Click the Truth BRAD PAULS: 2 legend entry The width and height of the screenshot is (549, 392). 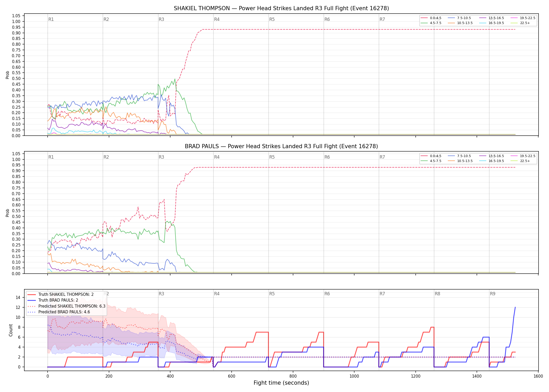pyautogui.click(x=53, y=300)
